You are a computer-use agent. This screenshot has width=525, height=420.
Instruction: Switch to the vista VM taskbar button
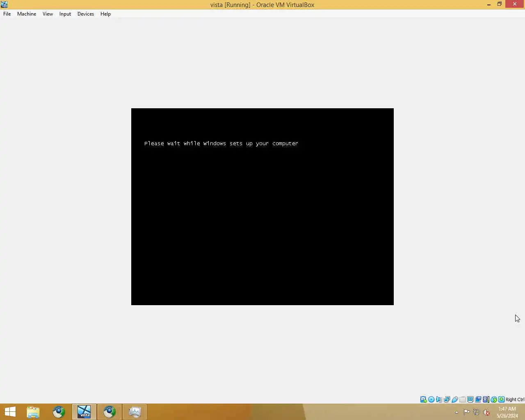(84, 412)
